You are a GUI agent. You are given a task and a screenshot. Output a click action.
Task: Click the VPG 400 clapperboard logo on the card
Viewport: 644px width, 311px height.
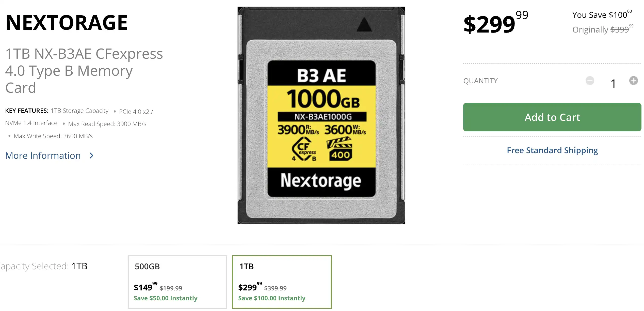pyautogui.click(x=339, y=149)
